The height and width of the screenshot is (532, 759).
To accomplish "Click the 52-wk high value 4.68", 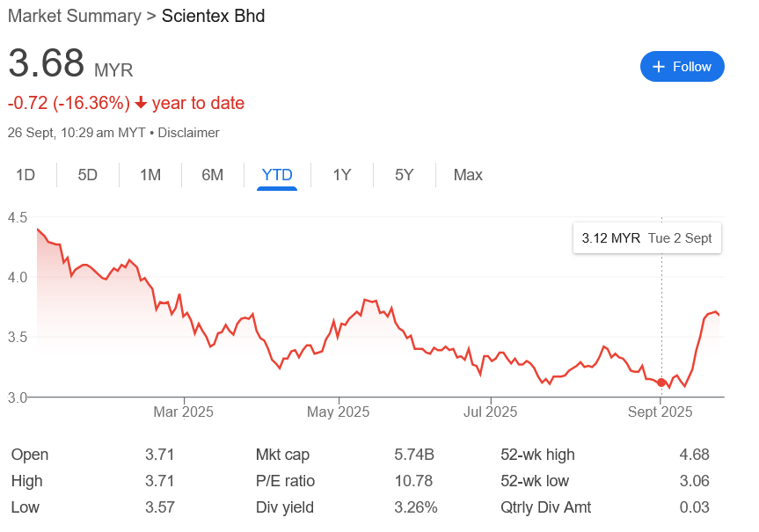I will click(x=694, y=455).
